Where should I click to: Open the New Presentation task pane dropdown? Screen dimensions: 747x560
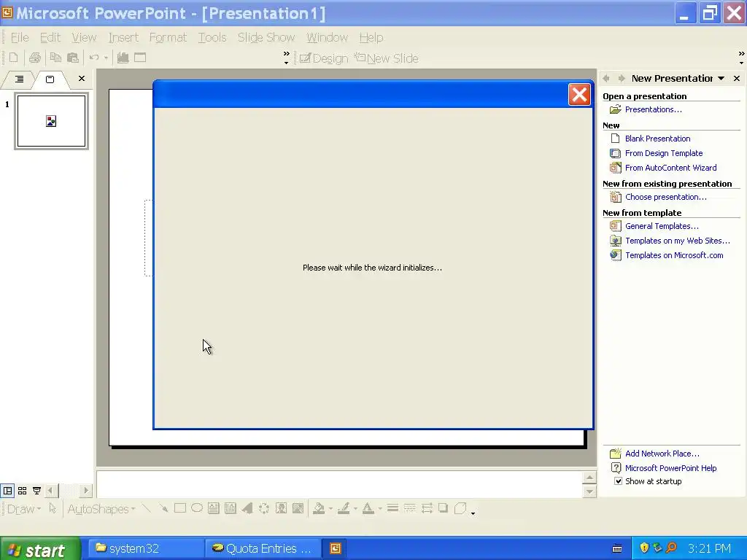click(721, 78)
